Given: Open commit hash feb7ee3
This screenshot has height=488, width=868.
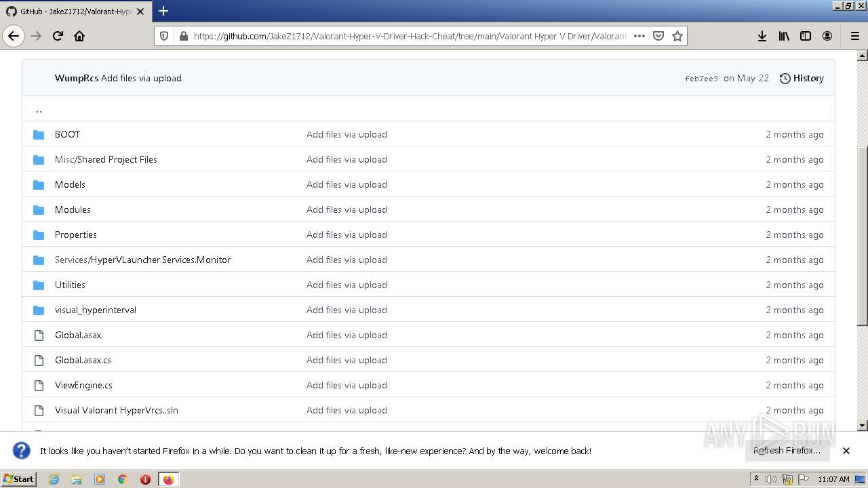Looking at the screenshot, I should 701,79.
